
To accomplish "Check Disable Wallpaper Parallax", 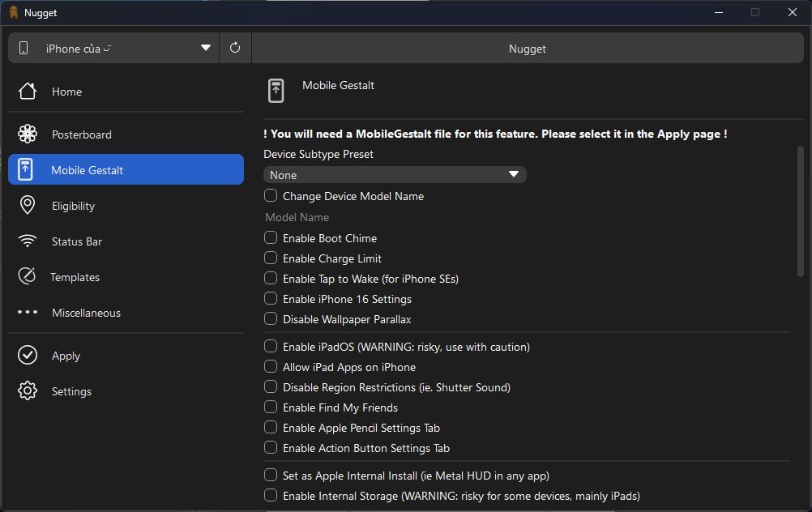I will coord(271,318).
